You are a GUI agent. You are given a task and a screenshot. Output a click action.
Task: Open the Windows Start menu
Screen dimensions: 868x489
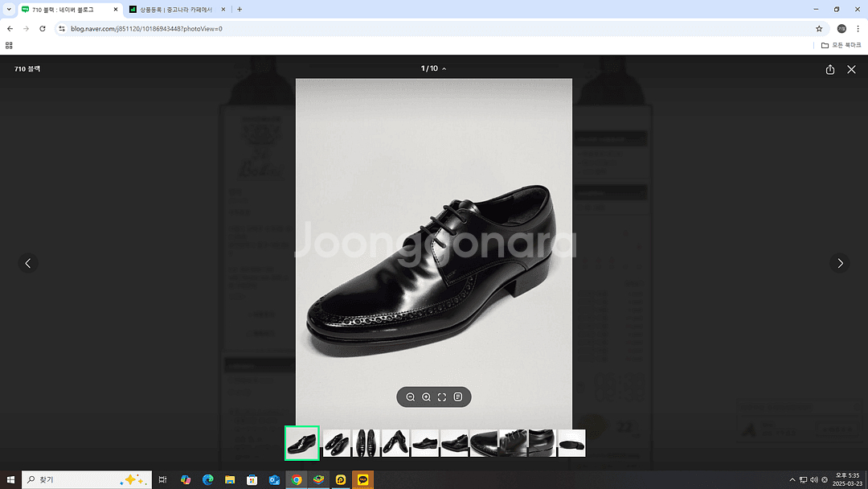click(x=10, y=479)
